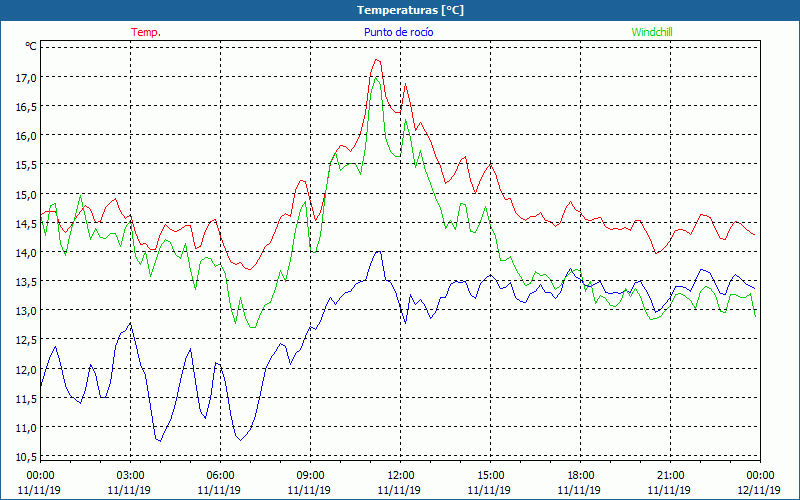The image size is (800, 500).
Task: Click the 12,5 y-axis value
Action: pyautogui.click(x=27, y=340)
